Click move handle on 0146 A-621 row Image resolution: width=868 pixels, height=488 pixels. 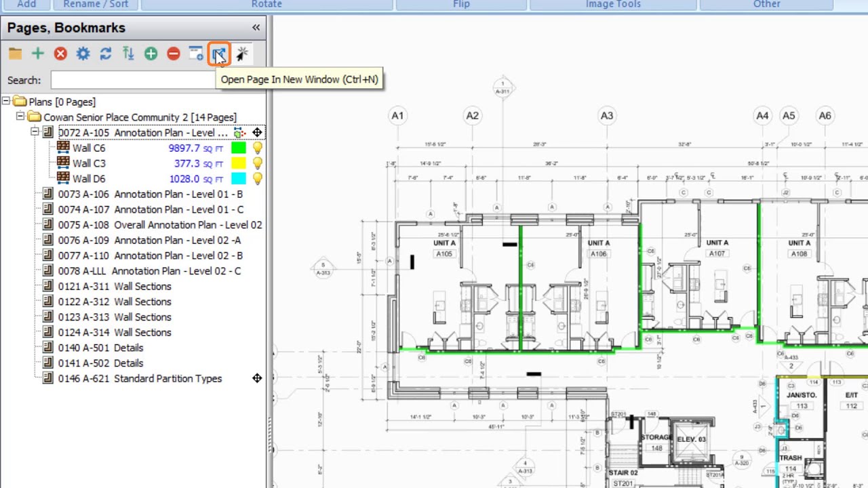pyautogui.click(x=257, y=378)
